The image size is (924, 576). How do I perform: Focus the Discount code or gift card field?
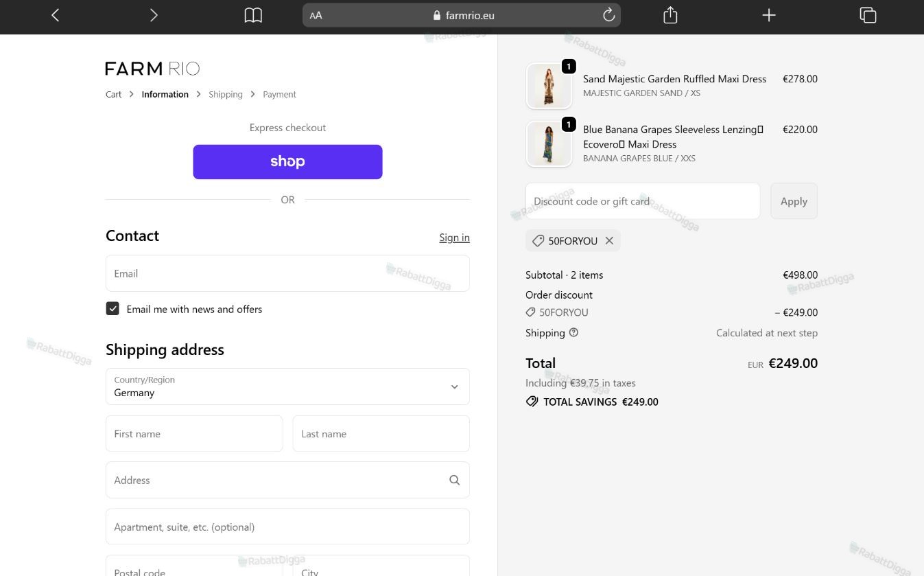click(x=643, y=201)
